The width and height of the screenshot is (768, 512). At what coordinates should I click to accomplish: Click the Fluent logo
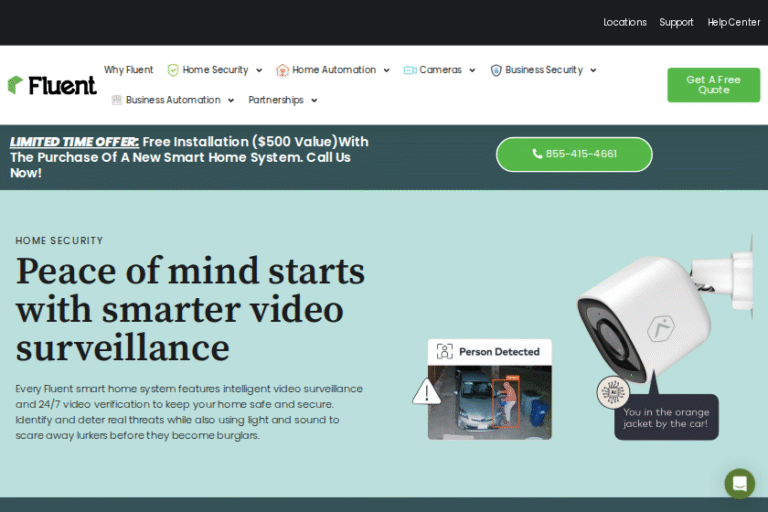[x=52, y=85]
